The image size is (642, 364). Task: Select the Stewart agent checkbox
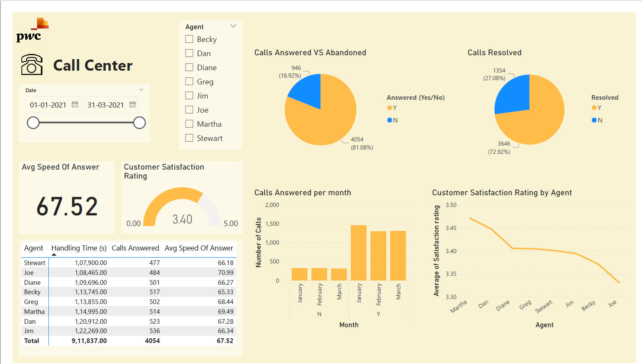pyautogui.click(x=189, y=138)
